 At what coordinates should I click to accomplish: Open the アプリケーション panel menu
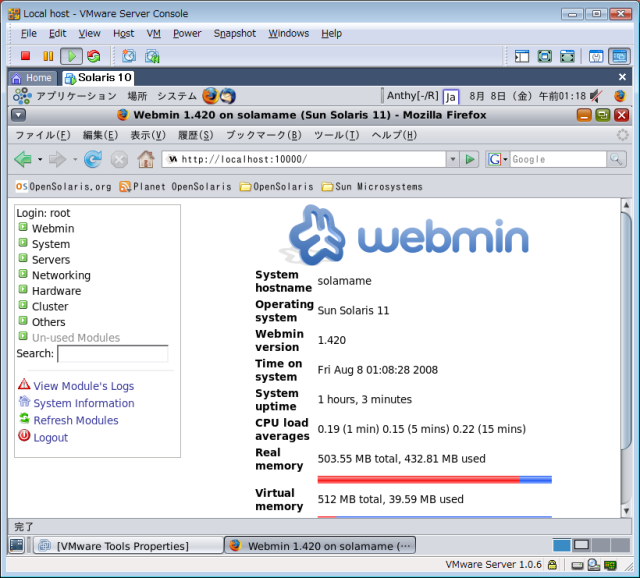click(76, 96)
